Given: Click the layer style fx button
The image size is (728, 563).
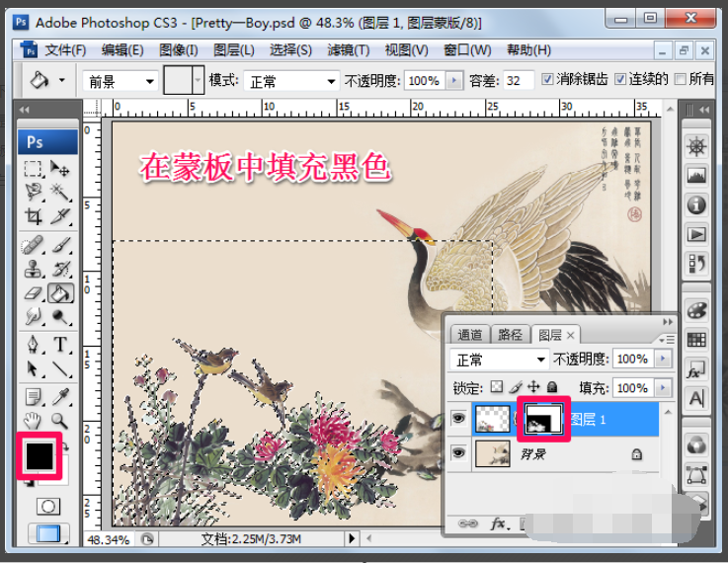Looking at the screenshot, I should point(500,524).
